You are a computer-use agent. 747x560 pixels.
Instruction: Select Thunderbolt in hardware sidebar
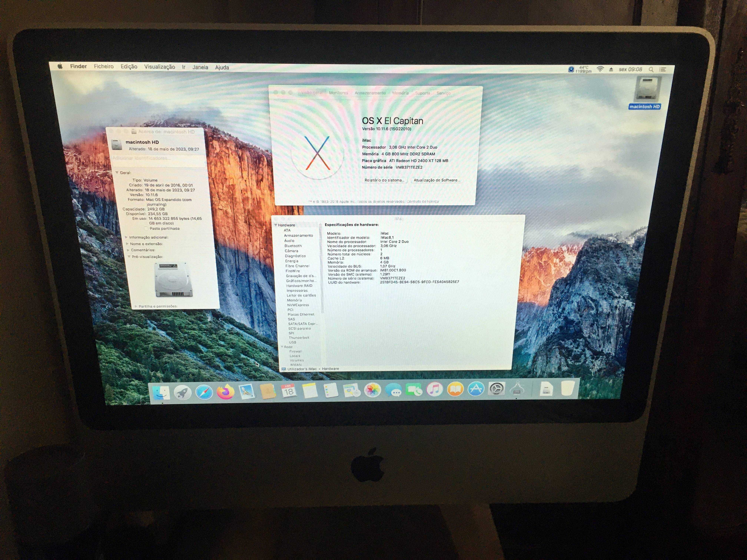299,338
